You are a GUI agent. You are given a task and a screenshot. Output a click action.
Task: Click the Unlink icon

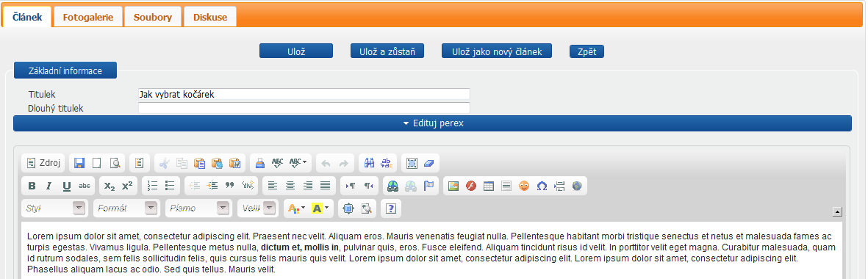[411, 186]
